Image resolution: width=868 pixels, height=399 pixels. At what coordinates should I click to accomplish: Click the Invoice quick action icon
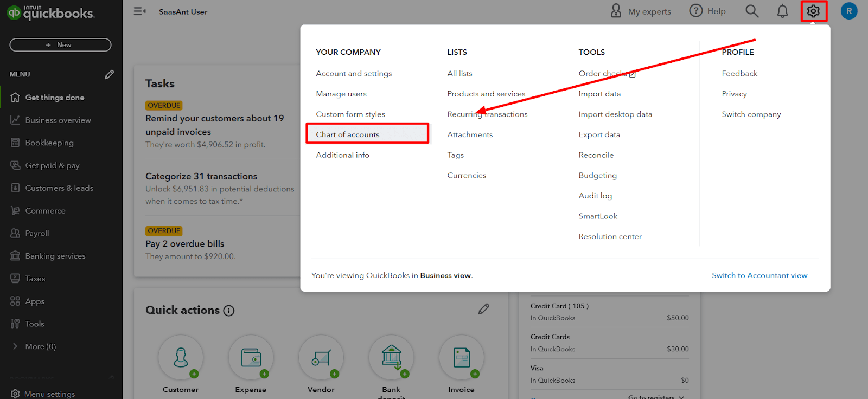[462, 357]
